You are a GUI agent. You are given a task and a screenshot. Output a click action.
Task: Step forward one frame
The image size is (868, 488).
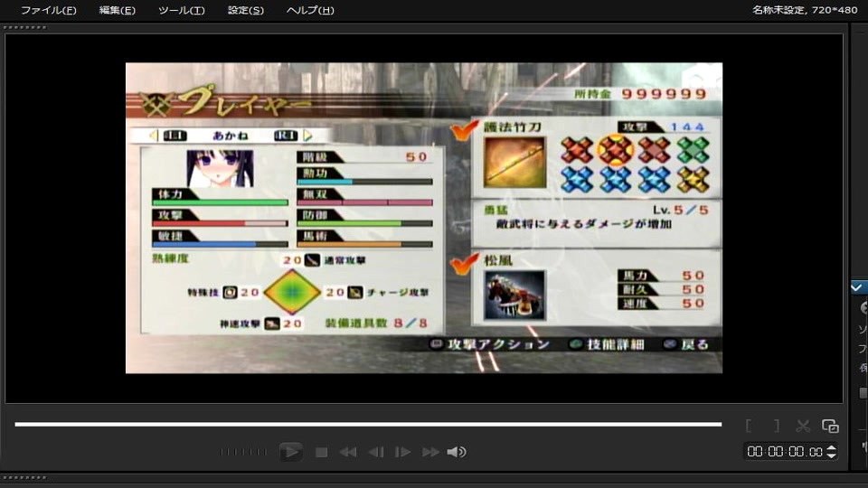(402, 452)
